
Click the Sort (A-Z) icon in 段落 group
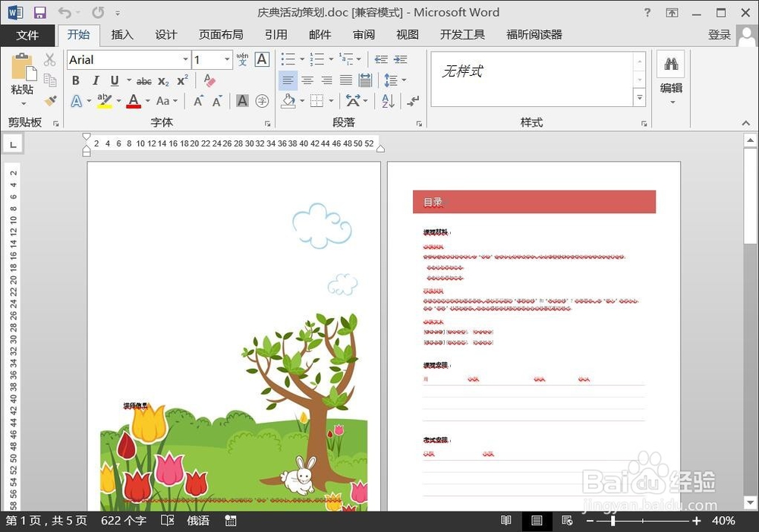point(387,101)
